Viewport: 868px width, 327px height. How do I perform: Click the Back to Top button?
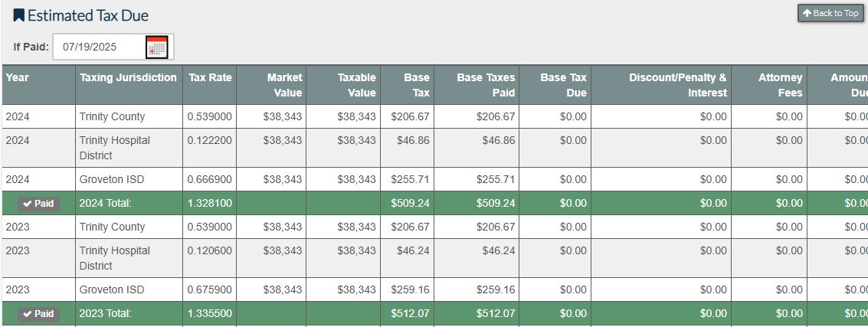click(830, 13)
